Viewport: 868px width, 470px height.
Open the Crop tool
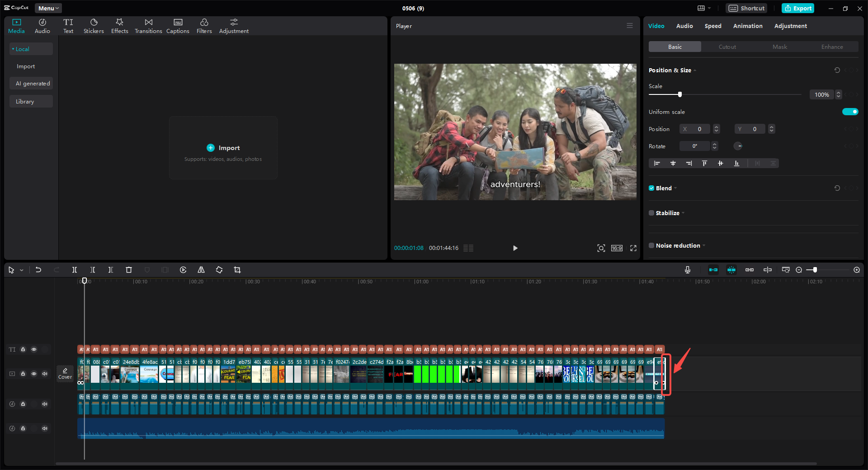coord(237,270)
